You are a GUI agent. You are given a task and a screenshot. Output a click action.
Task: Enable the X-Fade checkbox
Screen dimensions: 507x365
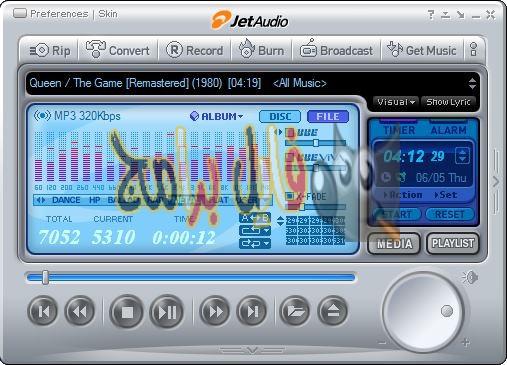(290, 196)
